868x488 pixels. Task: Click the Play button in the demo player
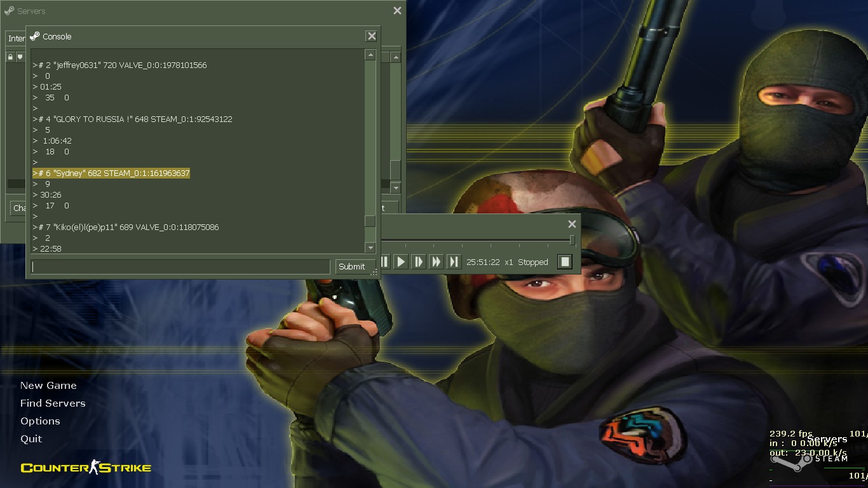click(400, 262)
